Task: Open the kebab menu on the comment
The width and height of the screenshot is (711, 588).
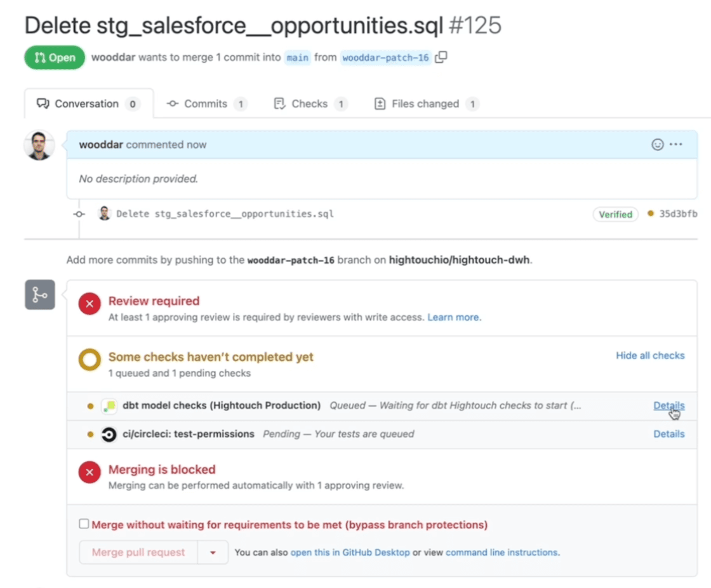Action: pyautogui.click(x=676, y=144)
